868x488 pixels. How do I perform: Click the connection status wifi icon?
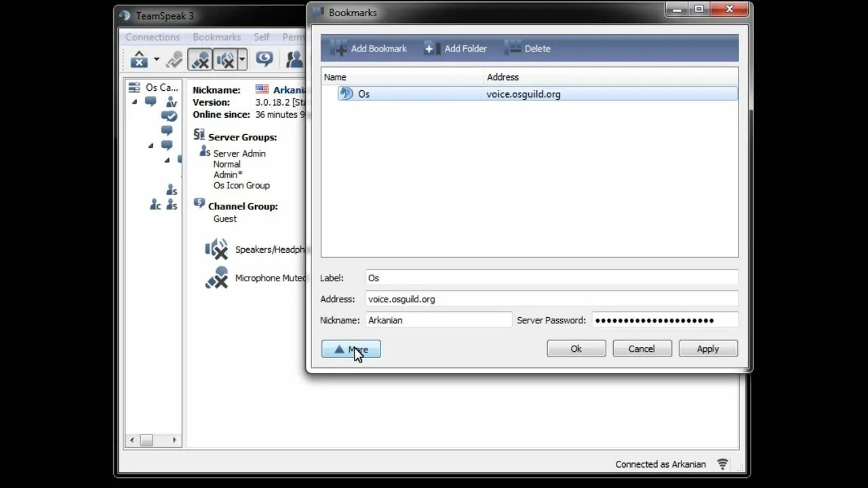pos(722,464)
